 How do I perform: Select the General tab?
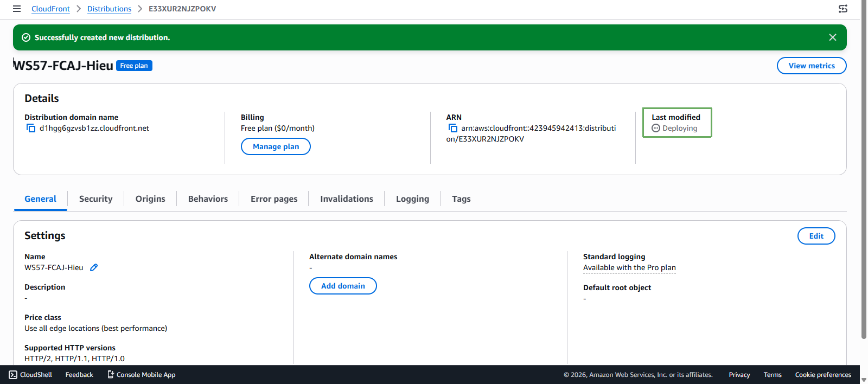(x=40, y=199)
